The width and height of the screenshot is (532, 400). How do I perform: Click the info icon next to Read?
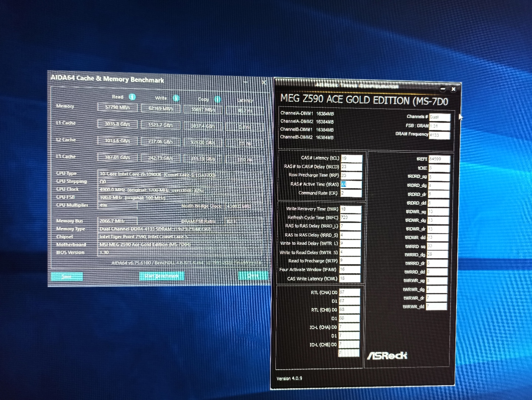(132, 97)
